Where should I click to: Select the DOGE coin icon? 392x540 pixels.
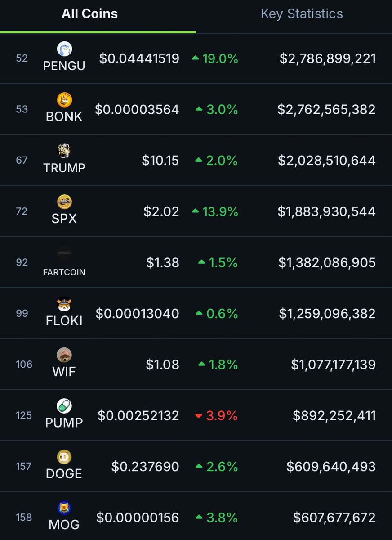(x=64, y=457)
